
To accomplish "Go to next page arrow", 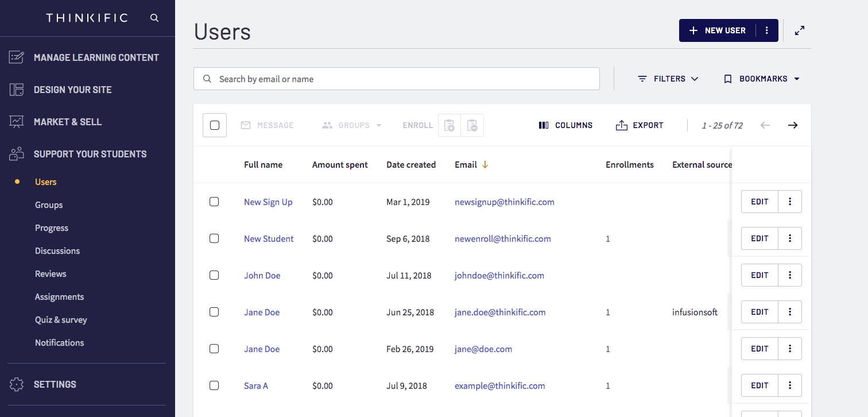I will coord(793,125).
